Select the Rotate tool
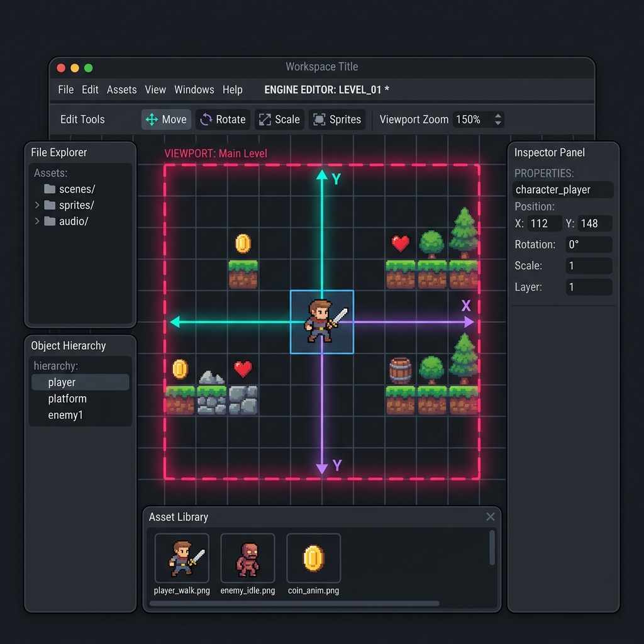 [x=223, y=119]
